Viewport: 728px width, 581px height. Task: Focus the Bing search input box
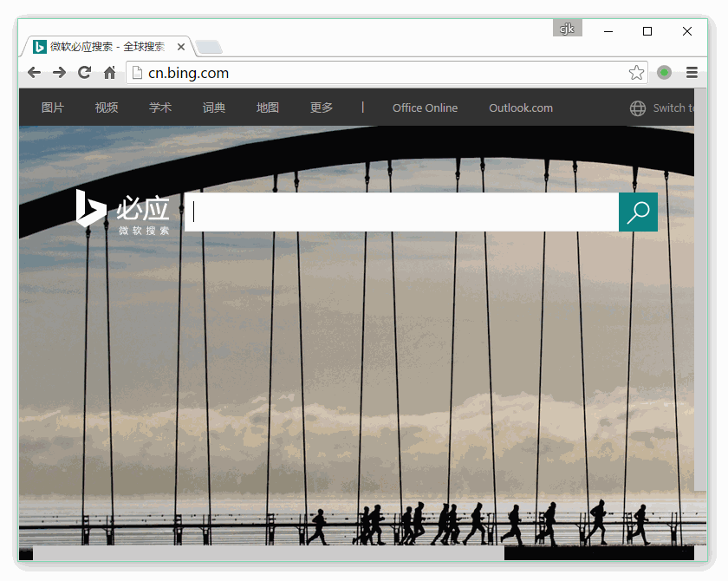401,212
